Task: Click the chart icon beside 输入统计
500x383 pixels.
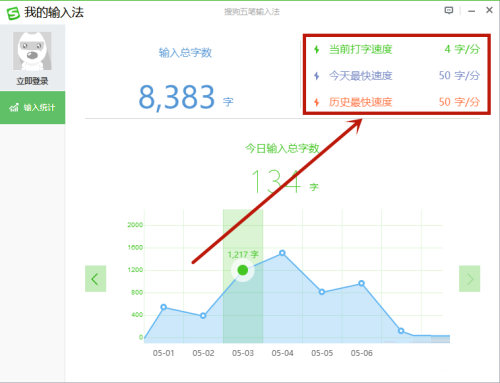Action: tap(14, 107)
